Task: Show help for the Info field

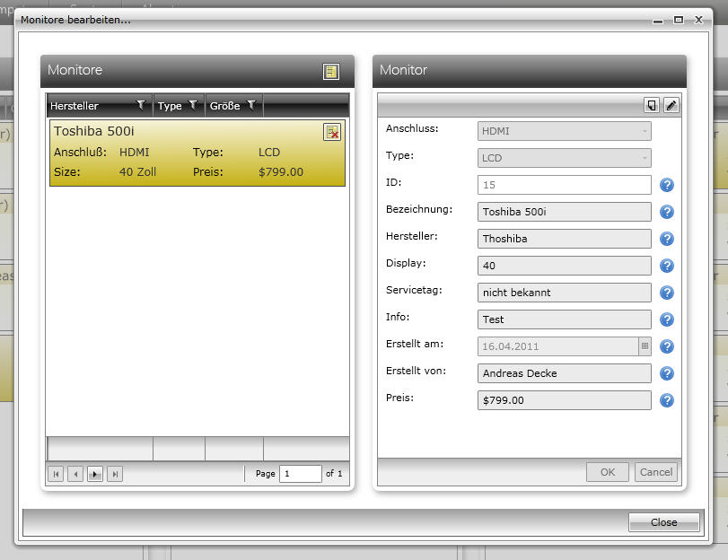Action: click(667, 319)
